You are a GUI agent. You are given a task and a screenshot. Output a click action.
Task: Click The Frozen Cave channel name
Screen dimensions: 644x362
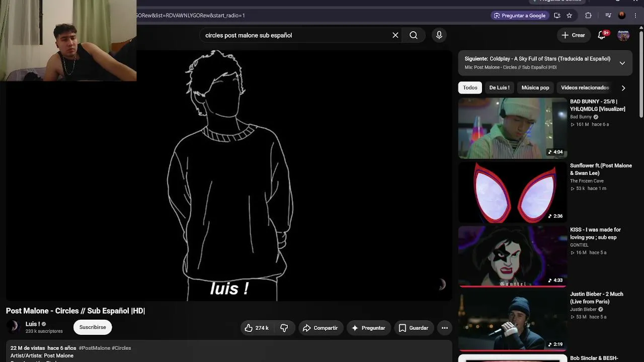pyautogui.click(x=587, y=181)
